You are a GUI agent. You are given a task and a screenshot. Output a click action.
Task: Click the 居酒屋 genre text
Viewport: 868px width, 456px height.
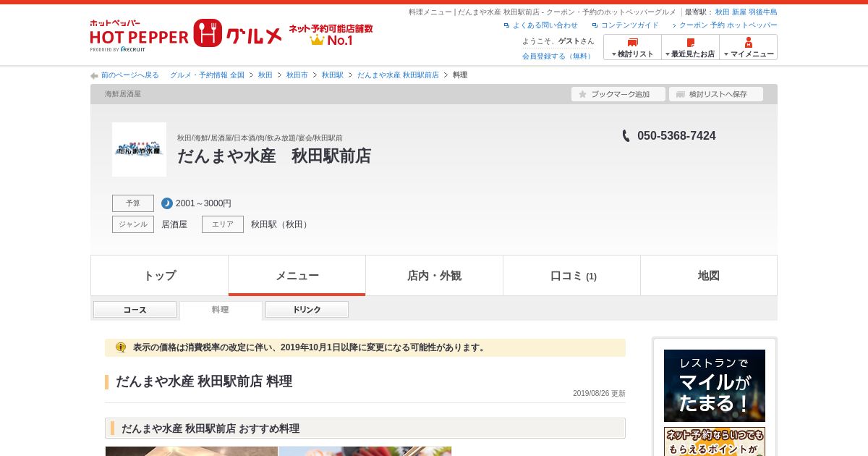[174, 224]
